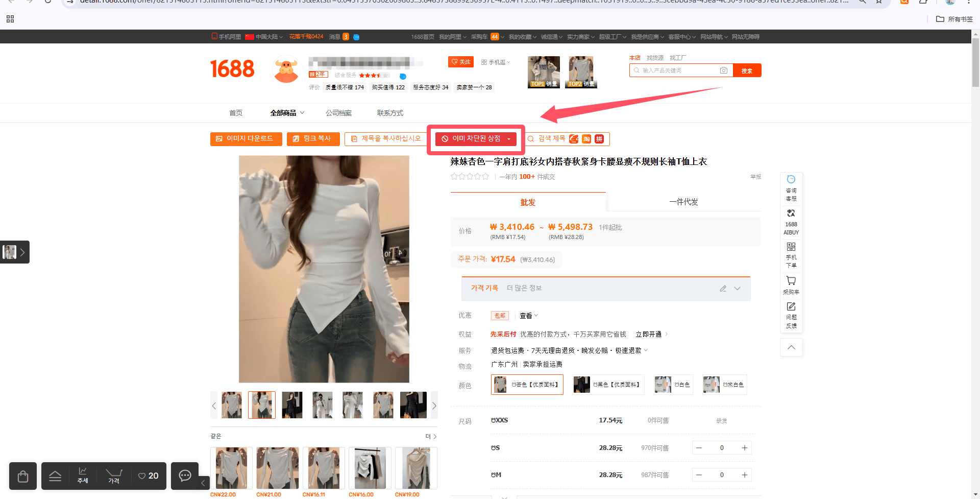Click the 1688 search icon beside 검색 제목
This screenshot has width=980, height=499.
[574, 139]
